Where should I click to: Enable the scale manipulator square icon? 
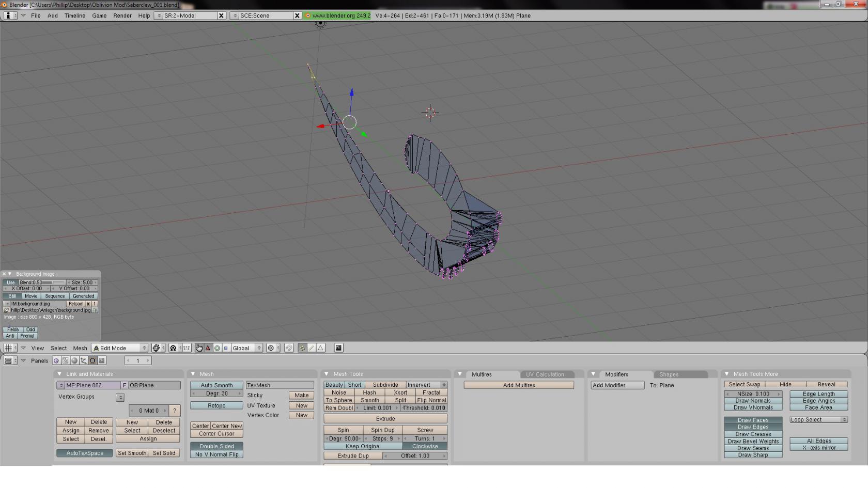(x=226, y=348)
